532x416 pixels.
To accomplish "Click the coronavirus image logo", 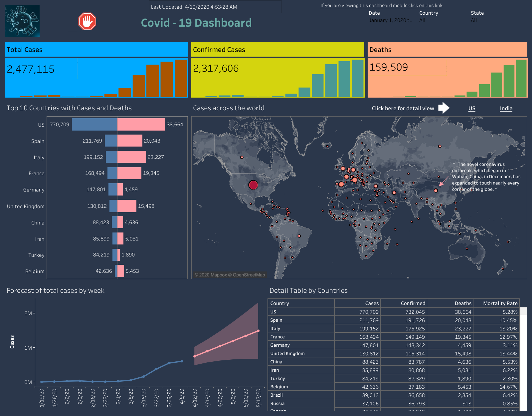I will point(22,21).
